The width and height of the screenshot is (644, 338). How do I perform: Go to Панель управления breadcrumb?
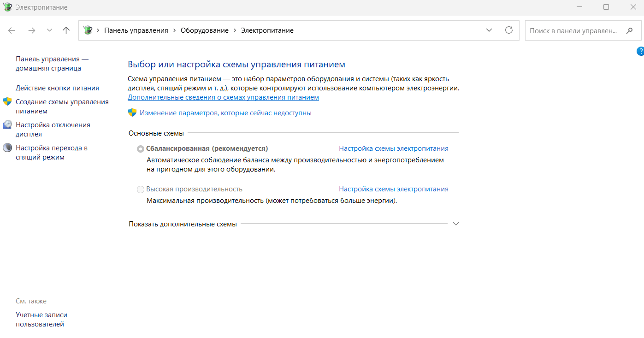pyautogui.click(x=136, y=30)
